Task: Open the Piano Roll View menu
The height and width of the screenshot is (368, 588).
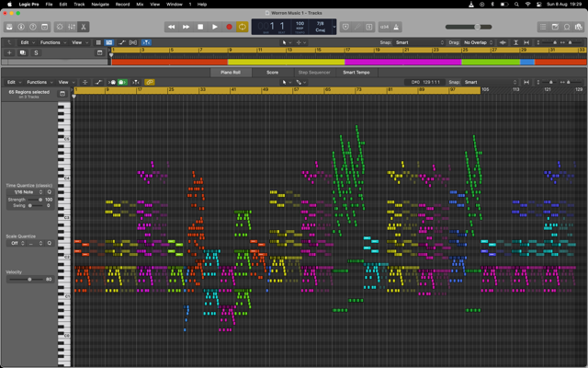Action: (66, 82)
